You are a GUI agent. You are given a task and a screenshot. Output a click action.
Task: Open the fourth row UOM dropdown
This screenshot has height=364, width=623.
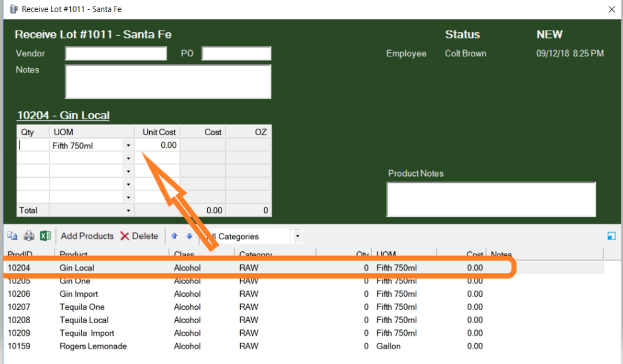[128, 184]
